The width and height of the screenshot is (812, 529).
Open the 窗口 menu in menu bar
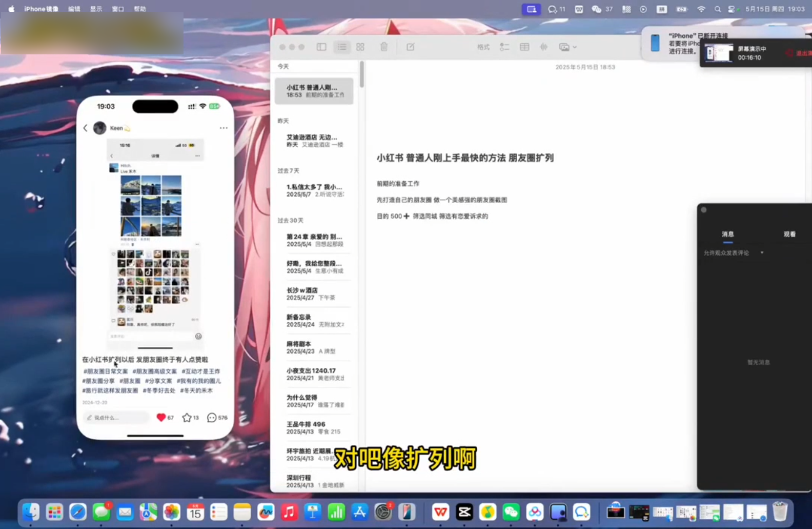[x=118, y=9]
